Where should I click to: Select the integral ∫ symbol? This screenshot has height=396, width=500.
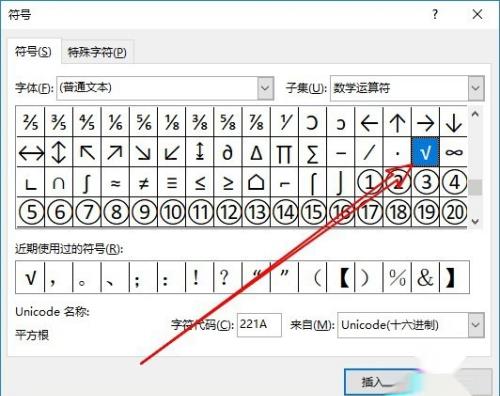87,182
